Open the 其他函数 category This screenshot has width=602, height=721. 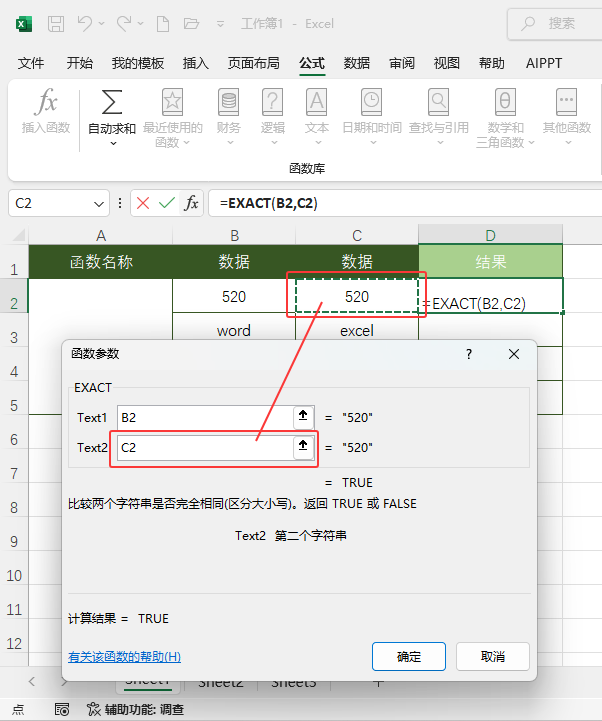coord(567,117)
